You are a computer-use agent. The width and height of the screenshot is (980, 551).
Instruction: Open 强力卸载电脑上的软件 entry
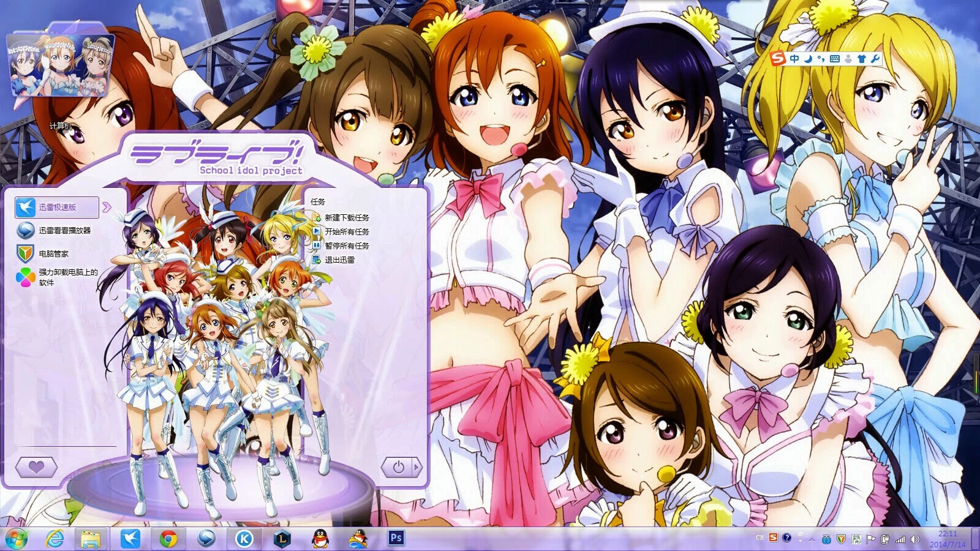[x=57, y=277]
